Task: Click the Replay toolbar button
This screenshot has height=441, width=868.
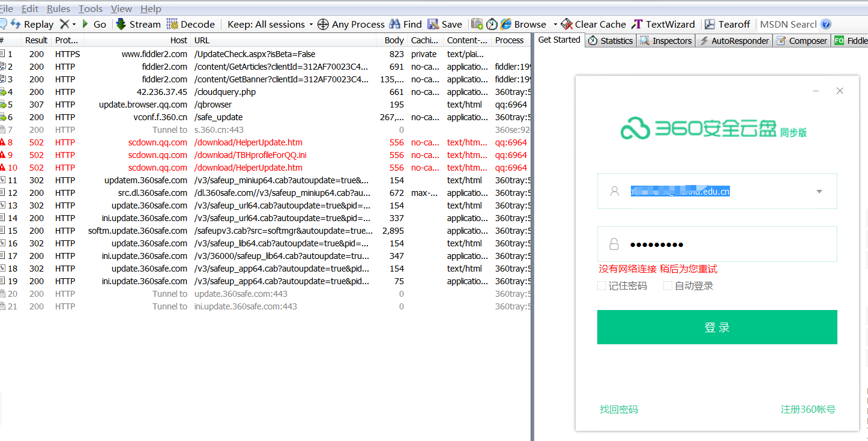Action: [x=32, y=24]
